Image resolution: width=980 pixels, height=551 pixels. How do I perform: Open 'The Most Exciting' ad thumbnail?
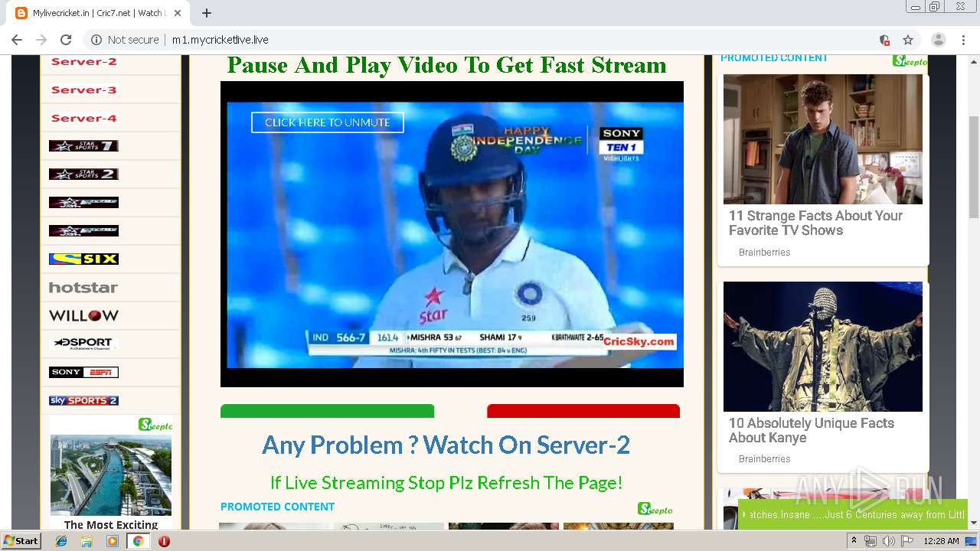click(111, 474)
